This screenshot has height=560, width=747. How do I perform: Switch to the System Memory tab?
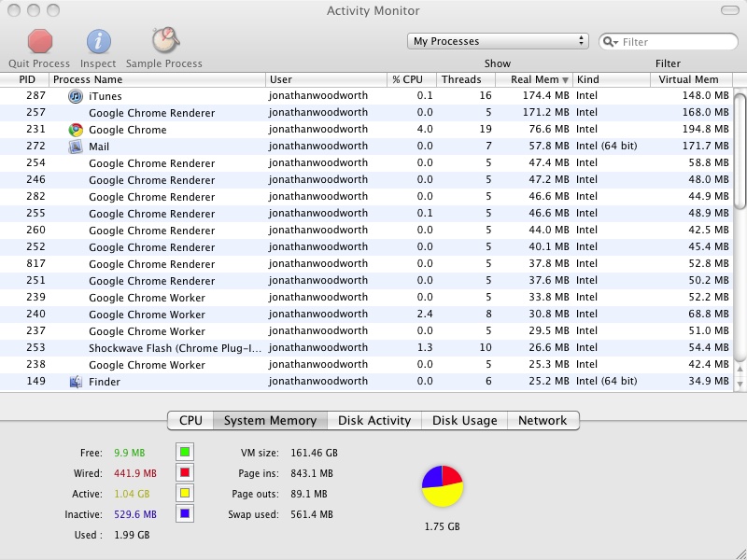pyautogui.click(x=270, y=421)
